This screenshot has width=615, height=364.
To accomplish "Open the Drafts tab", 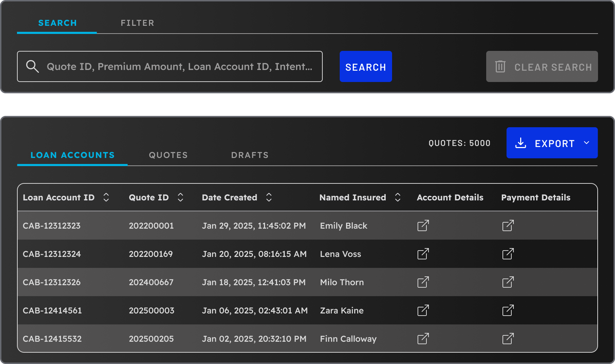I will 250,155.
